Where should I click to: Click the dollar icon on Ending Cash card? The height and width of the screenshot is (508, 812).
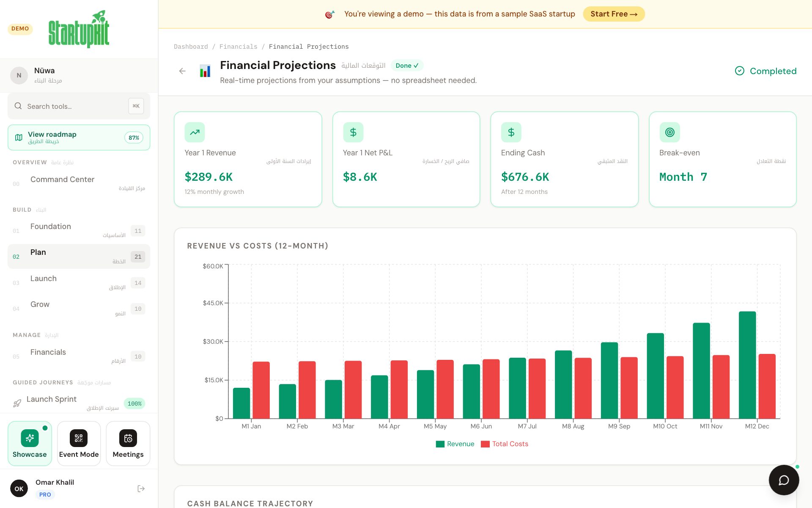click(511, 132)
